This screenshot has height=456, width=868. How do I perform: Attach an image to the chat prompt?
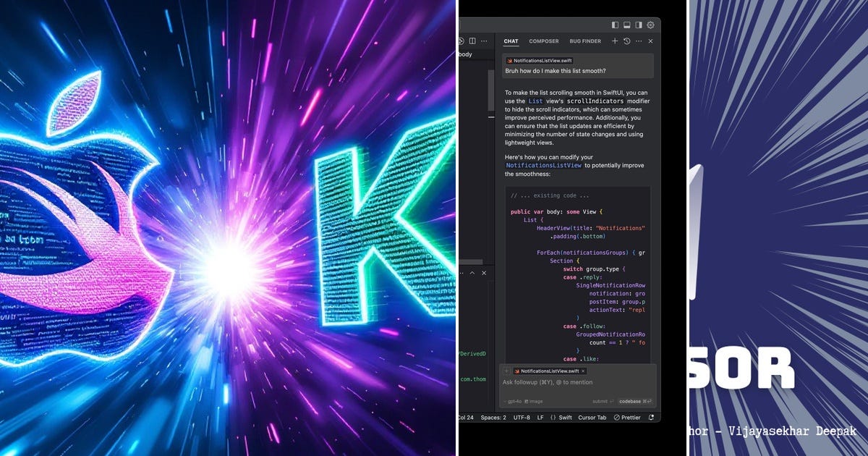[533, 402]
